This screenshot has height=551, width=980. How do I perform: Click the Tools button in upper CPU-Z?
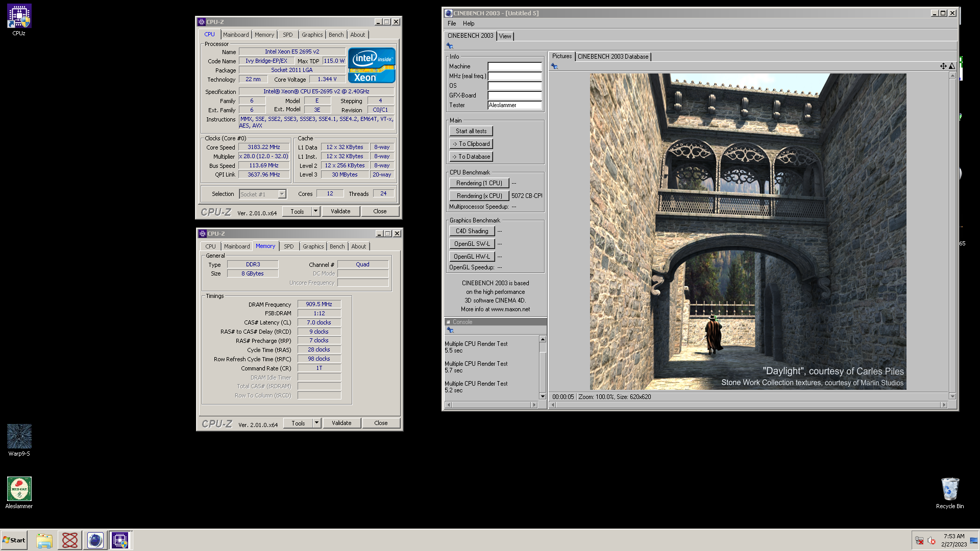[297, 211]
